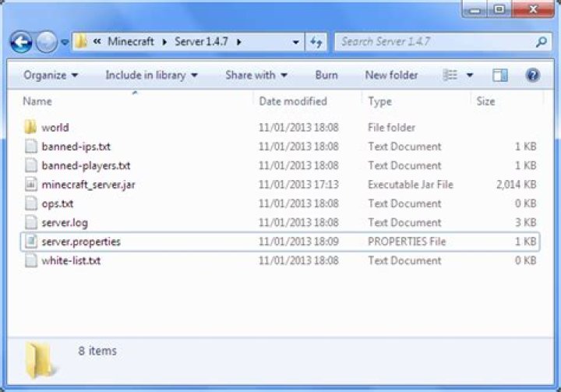This screenshot has width=561, height=392.
Task: Open the Share with menu
Action: pyautogui.click(x=256, y=75)
